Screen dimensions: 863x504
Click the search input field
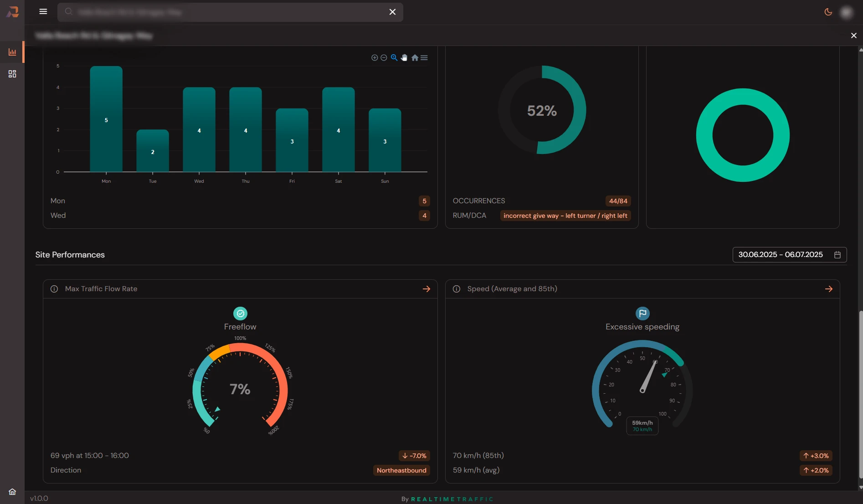pyautogui.click(x=228, y=12)
